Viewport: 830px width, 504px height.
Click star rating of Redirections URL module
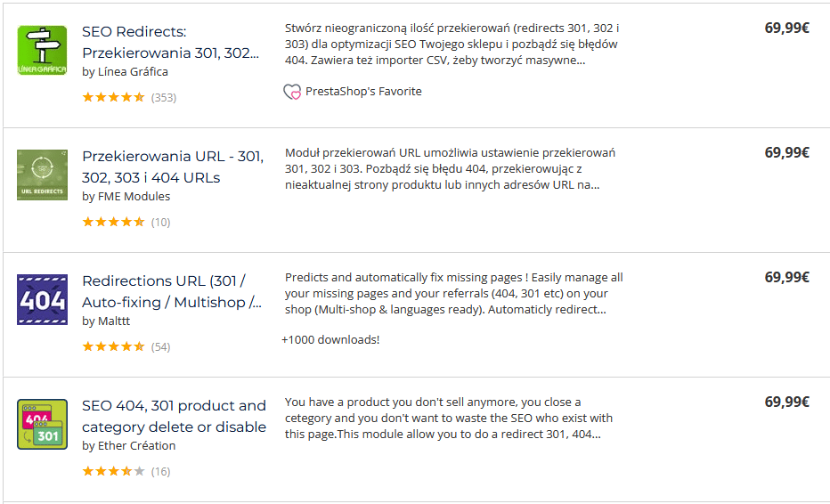click(113, 346)
